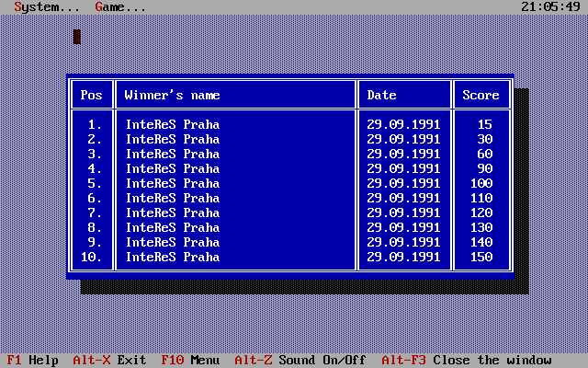
Task: Click InteReS Praha name in row 1
Action: 173,124
